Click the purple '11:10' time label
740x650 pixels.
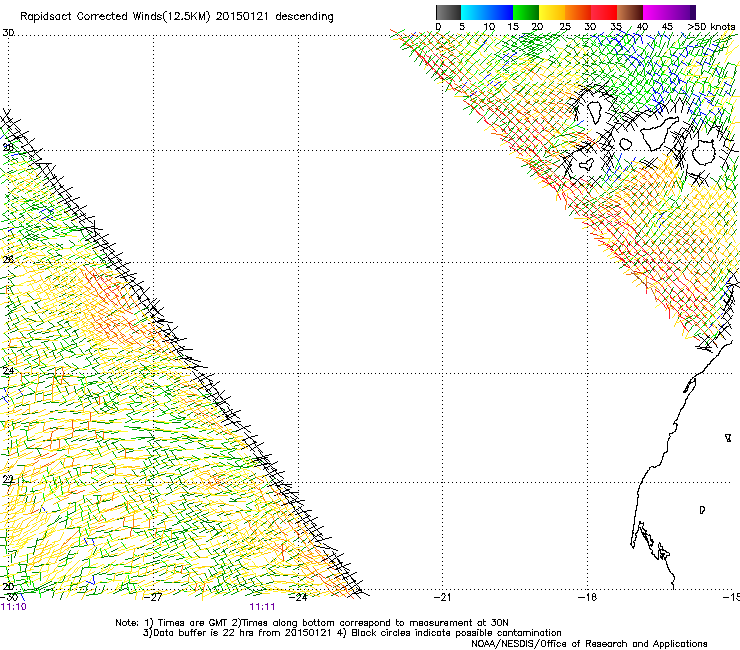coord(14,607)
